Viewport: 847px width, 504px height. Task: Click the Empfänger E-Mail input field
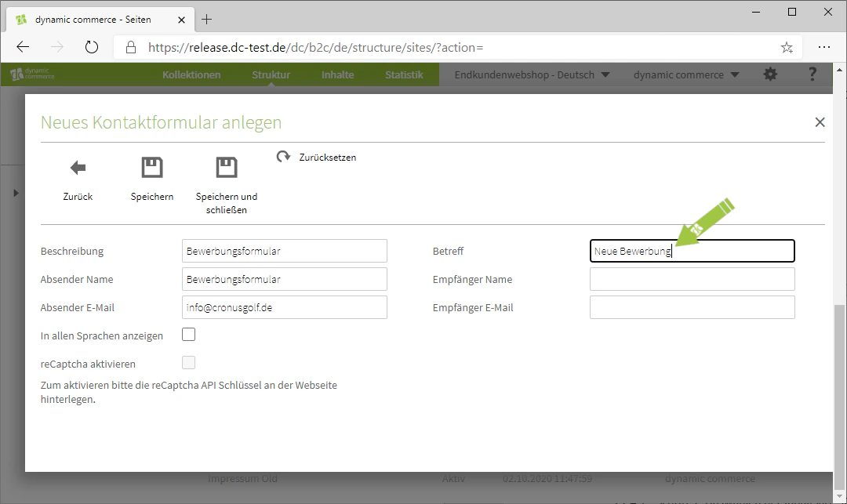[x=692, y=307]
